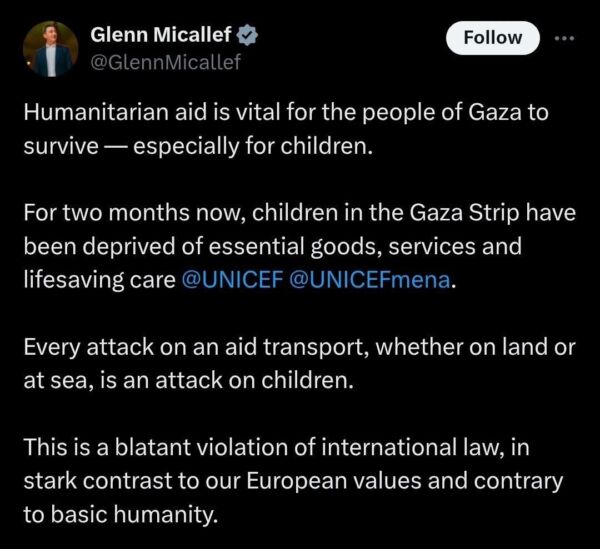The width and height of the screenshot is (600, 549).
Task: Open the @UNICEF mention
Action: tap(233, 280)
